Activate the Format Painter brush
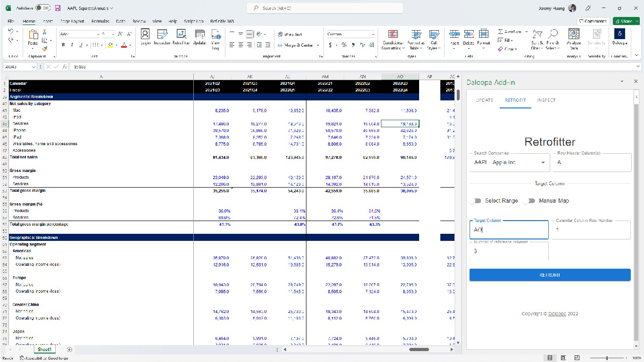Viewport: 644px width, 362px height. [45, 48]
